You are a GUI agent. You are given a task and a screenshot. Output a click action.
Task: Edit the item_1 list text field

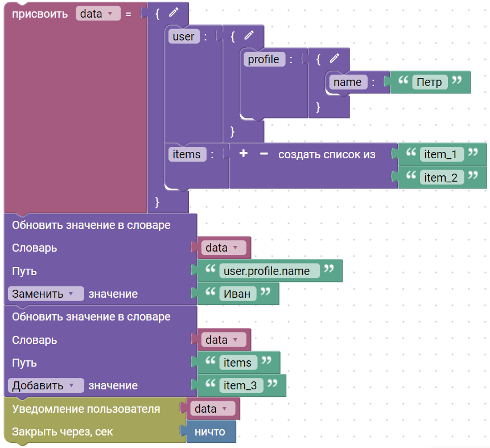point(440,154)
